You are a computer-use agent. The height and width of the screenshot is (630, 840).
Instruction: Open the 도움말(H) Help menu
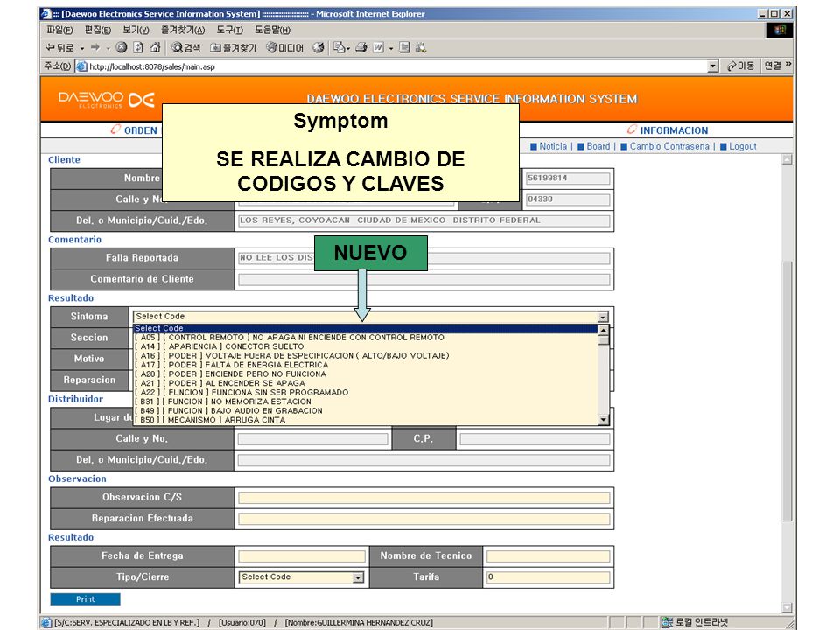coord(272,30)
